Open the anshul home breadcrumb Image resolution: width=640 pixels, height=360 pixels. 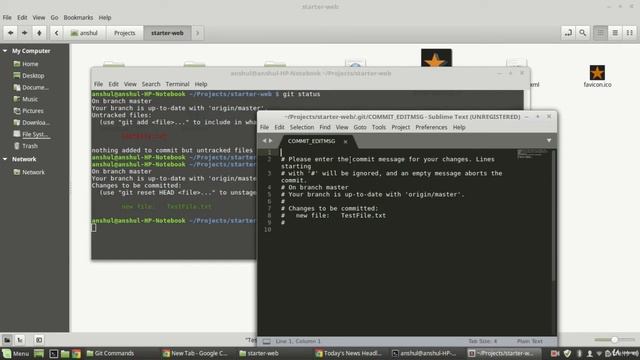tap(84, 33)
